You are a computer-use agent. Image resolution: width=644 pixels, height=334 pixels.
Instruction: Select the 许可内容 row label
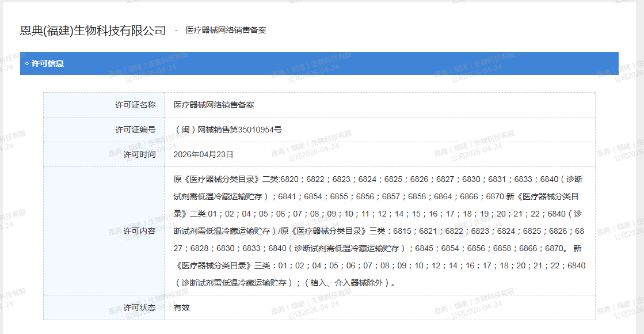coord(139,231)
